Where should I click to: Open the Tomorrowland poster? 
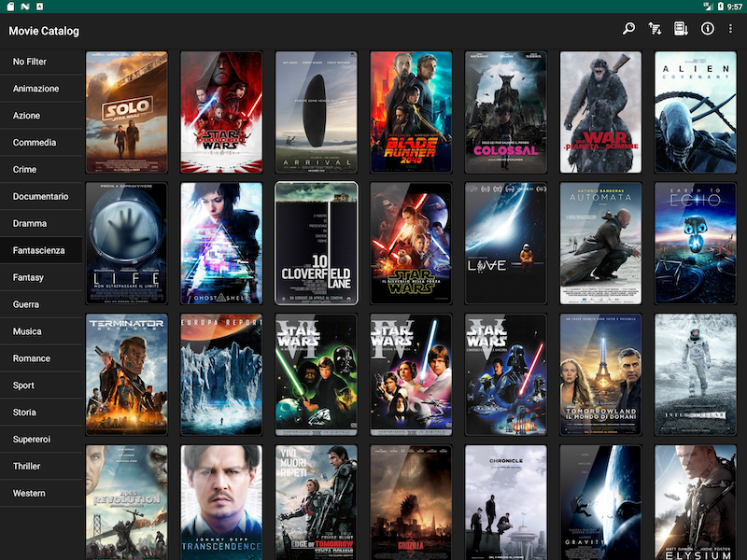click(x=600, y=374)
